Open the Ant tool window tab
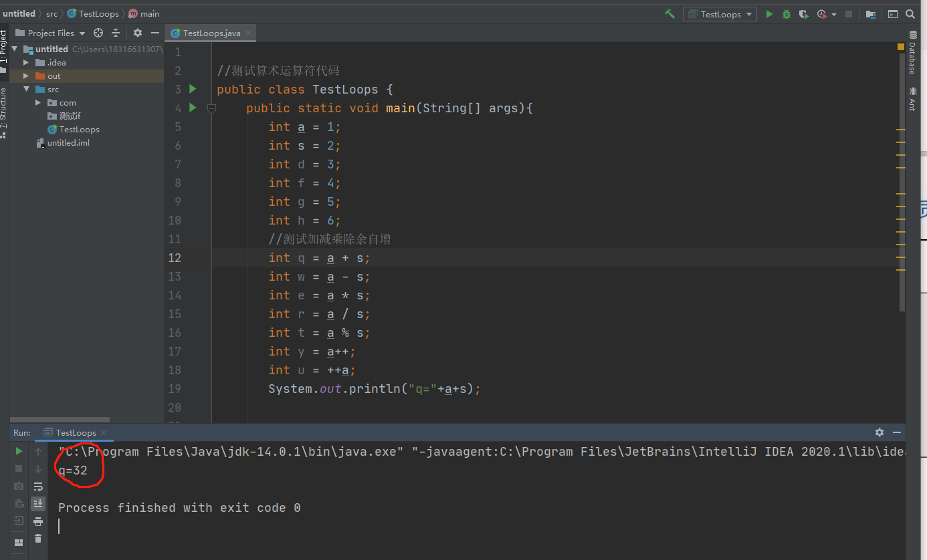The image size is (927, 560). [x=912, y=99]
